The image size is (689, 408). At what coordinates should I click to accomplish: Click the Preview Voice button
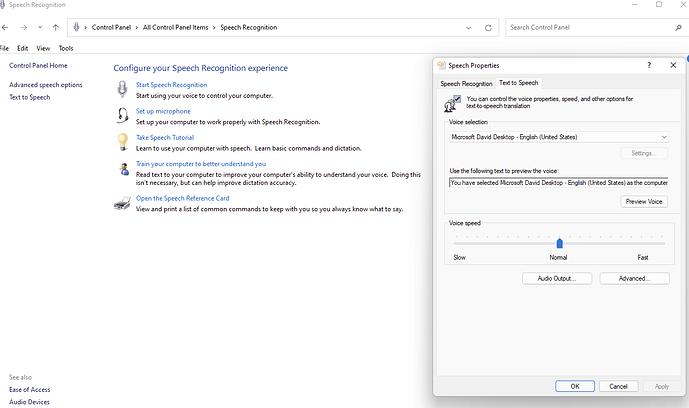(x=644, y=202)
